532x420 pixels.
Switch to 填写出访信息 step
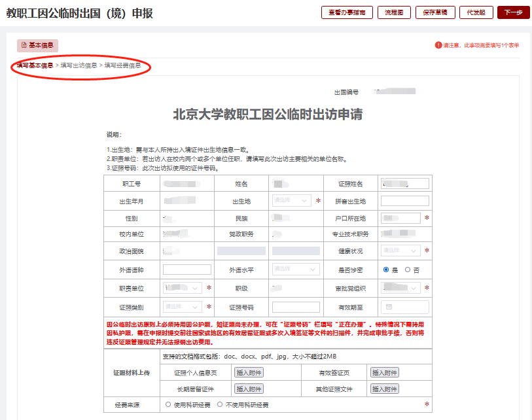(79, 65)
